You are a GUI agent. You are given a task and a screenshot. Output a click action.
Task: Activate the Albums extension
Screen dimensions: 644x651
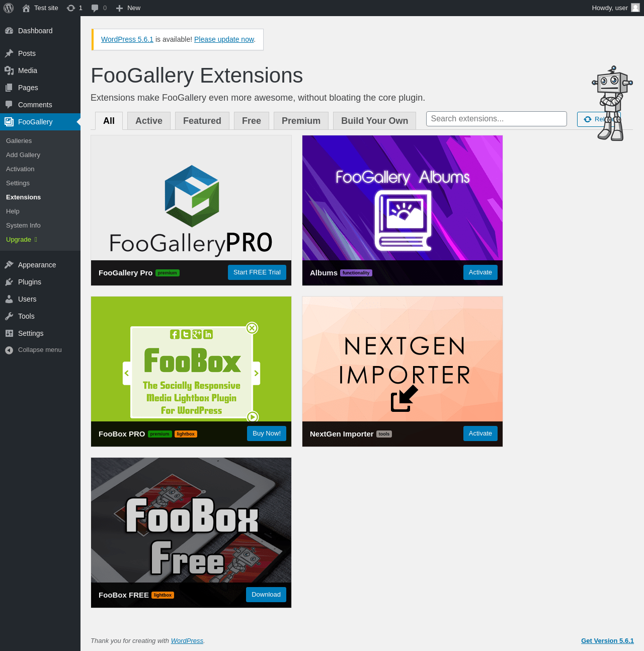tap(480, 272)
